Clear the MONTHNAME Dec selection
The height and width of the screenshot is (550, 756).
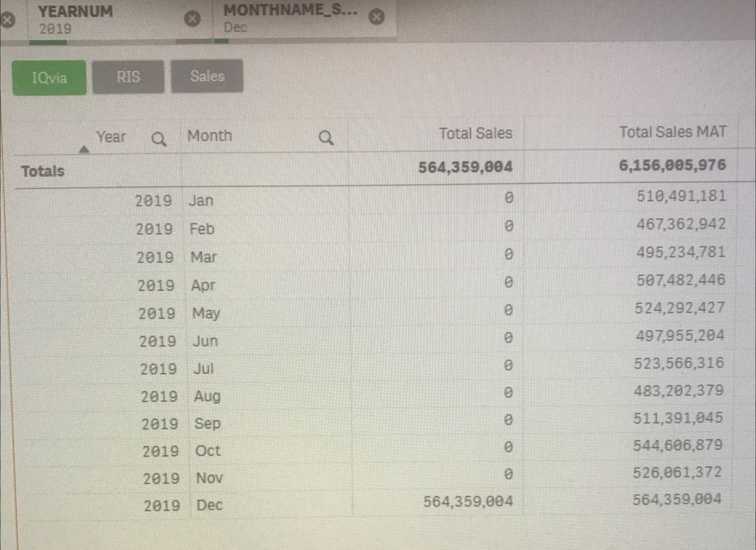pos(377,17)
